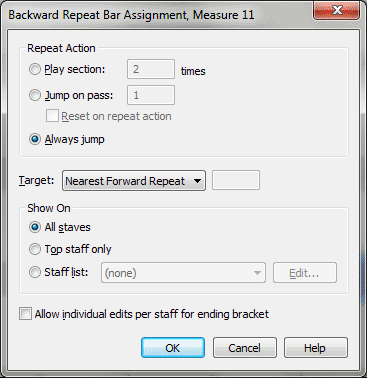Check Allow individual edits per staff

click(x=25, y=314)
